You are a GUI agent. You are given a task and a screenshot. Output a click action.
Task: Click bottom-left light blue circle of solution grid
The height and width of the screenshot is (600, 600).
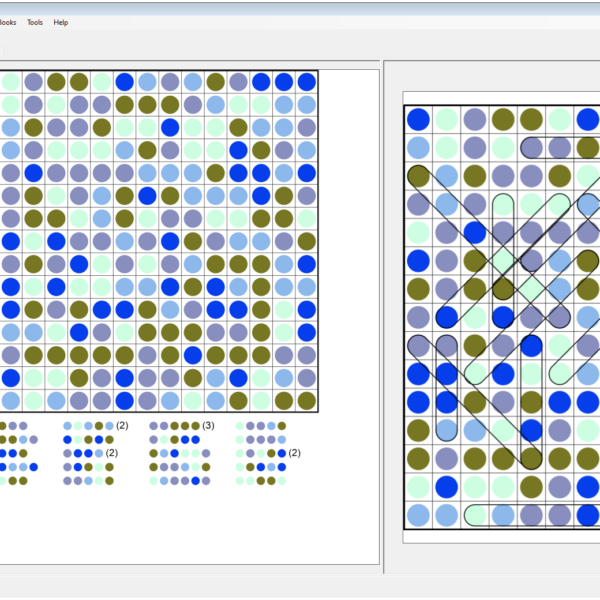pos(417,515)
